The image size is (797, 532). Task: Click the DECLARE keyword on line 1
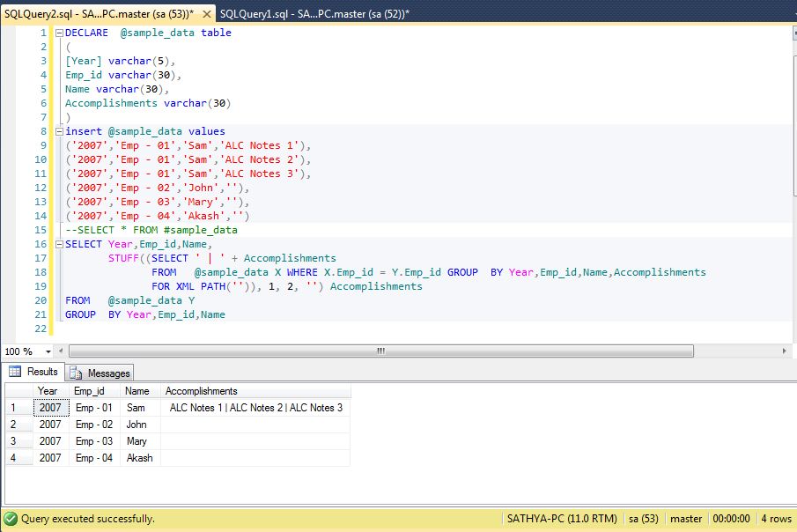[86, 33]
